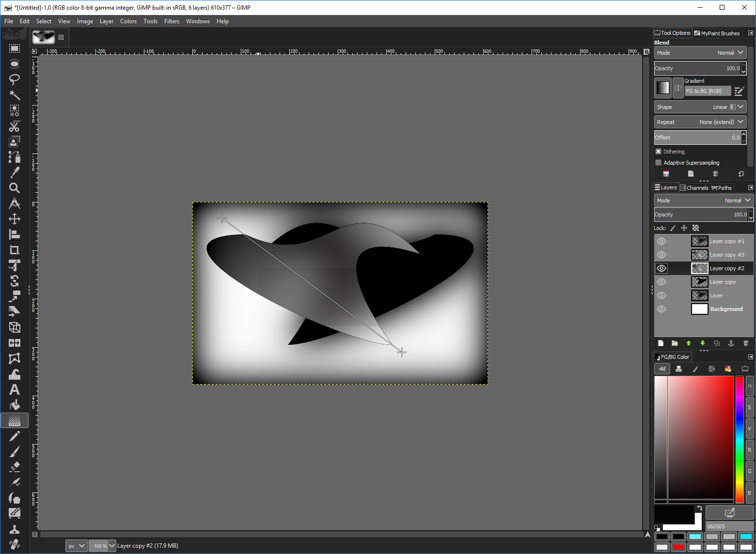Switch to the Channels tab
Viewport: 756px width, 554px height.
[x=694, y=188]
